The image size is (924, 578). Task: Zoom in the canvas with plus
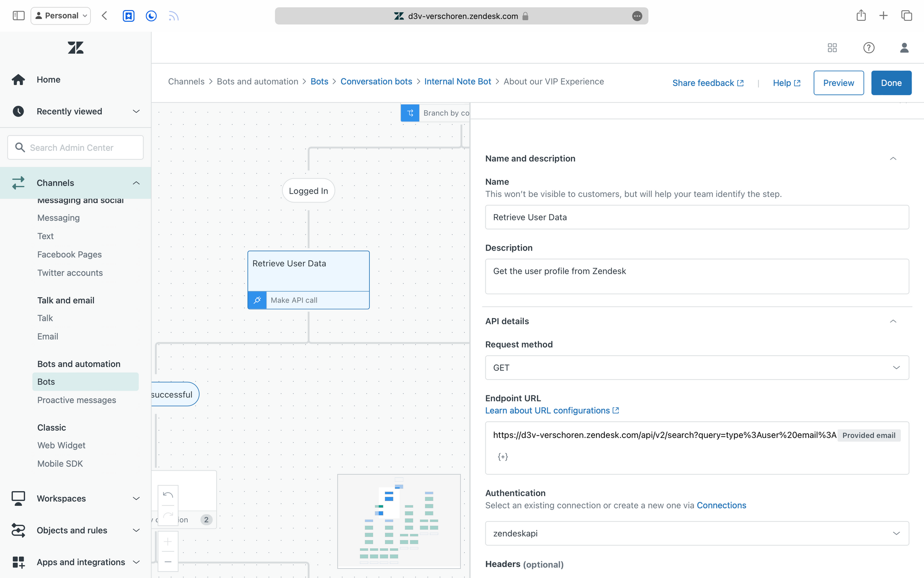(168, 541)
